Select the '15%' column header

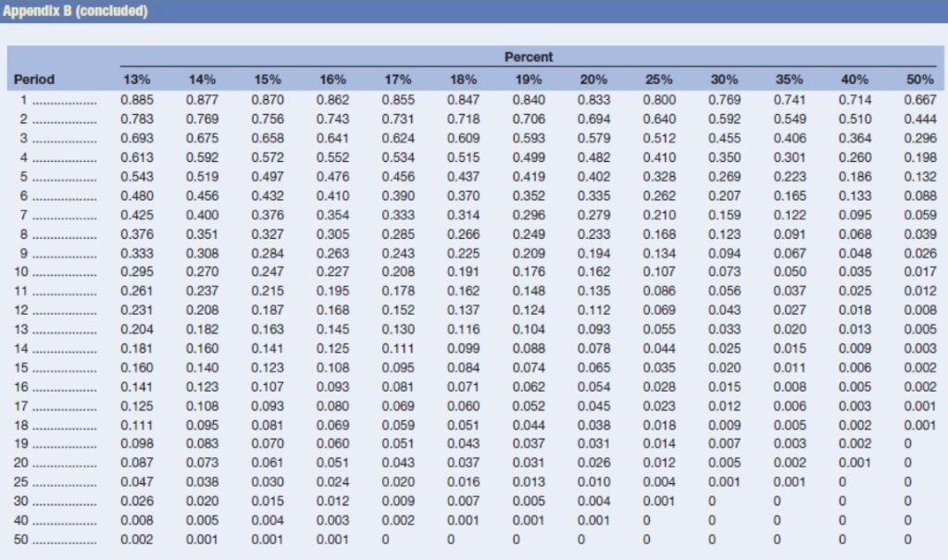pyautogui.click(x=268, y=80)
